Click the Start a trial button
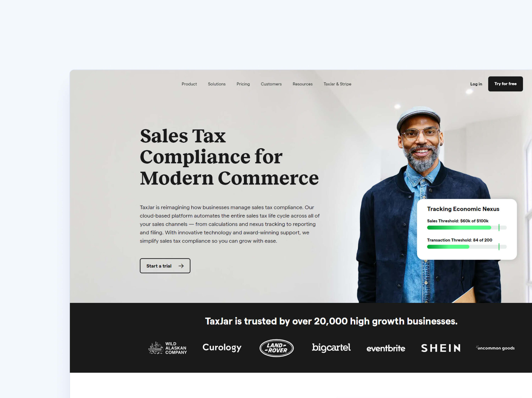 click(165, 265)
